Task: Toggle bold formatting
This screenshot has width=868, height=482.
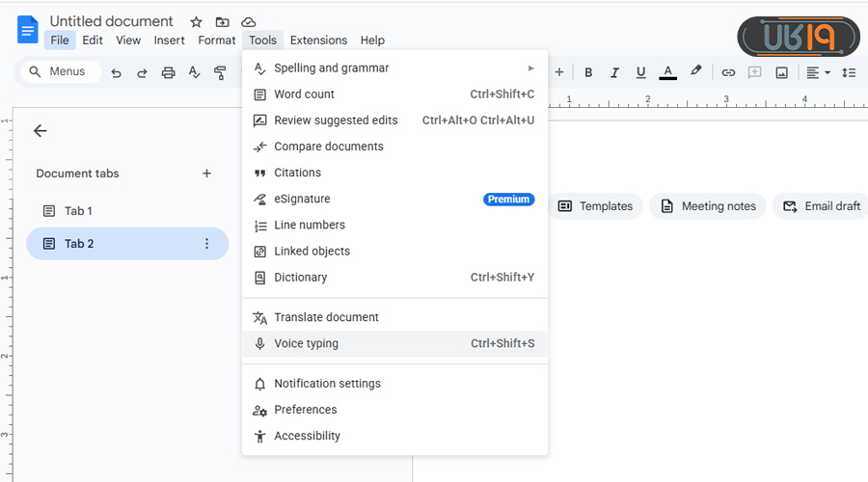Action: (588, 72)
